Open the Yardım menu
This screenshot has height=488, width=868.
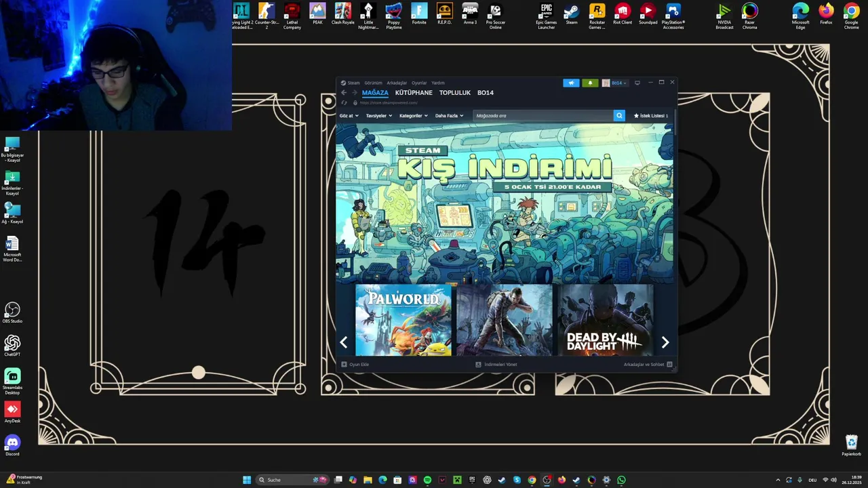coord(438,83)
